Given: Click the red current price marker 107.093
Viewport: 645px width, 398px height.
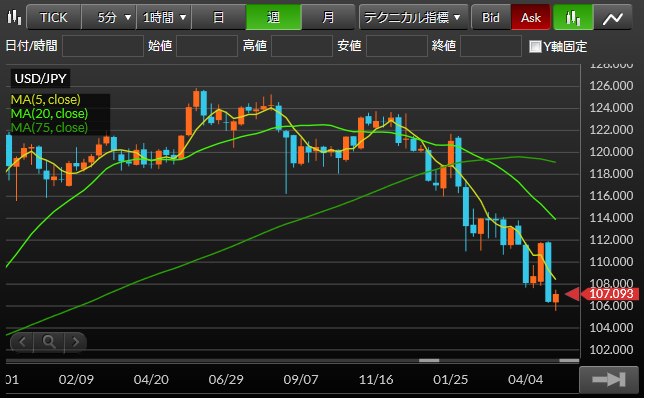Looking at the screenshot, I should [x=603, y=294].
